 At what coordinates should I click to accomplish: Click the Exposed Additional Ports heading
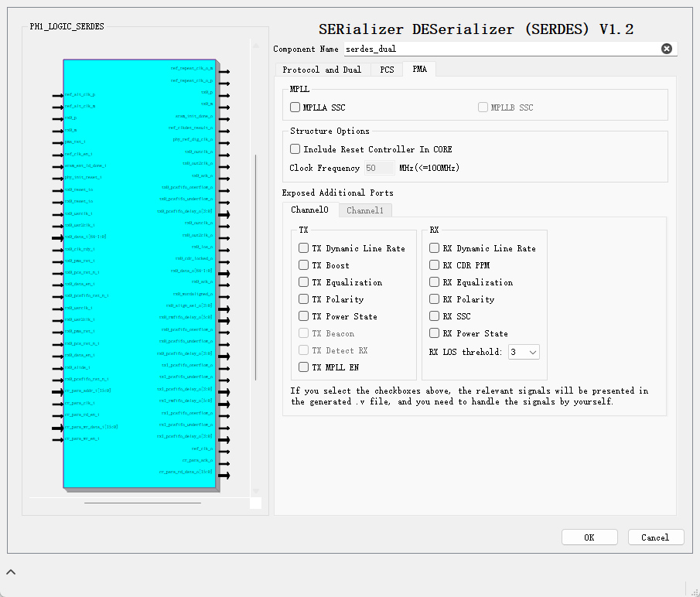[x=338, y=193]
